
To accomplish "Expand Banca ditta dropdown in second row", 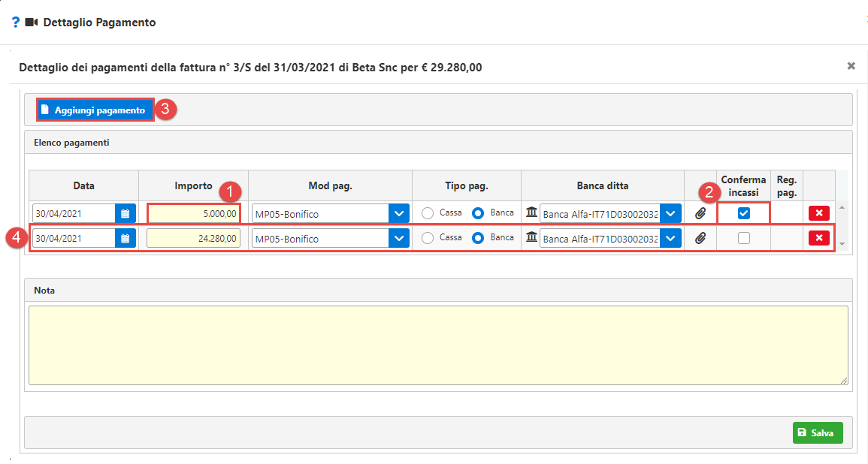I will pyautogui.click(x=670, y=239).
